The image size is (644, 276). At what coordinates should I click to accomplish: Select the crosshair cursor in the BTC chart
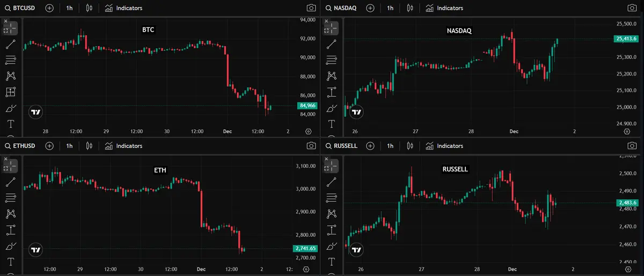click(x=11, y=28)
